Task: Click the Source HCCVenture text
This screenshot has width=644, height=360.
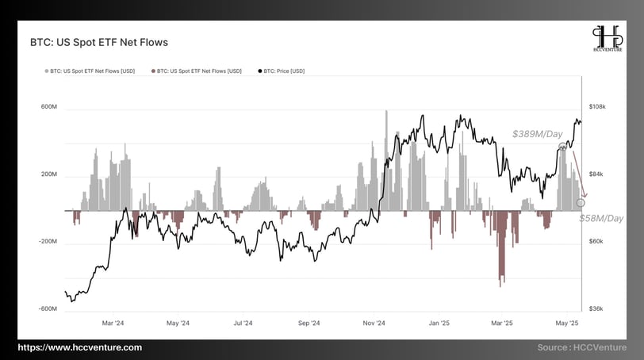Action: pos(582,347)
